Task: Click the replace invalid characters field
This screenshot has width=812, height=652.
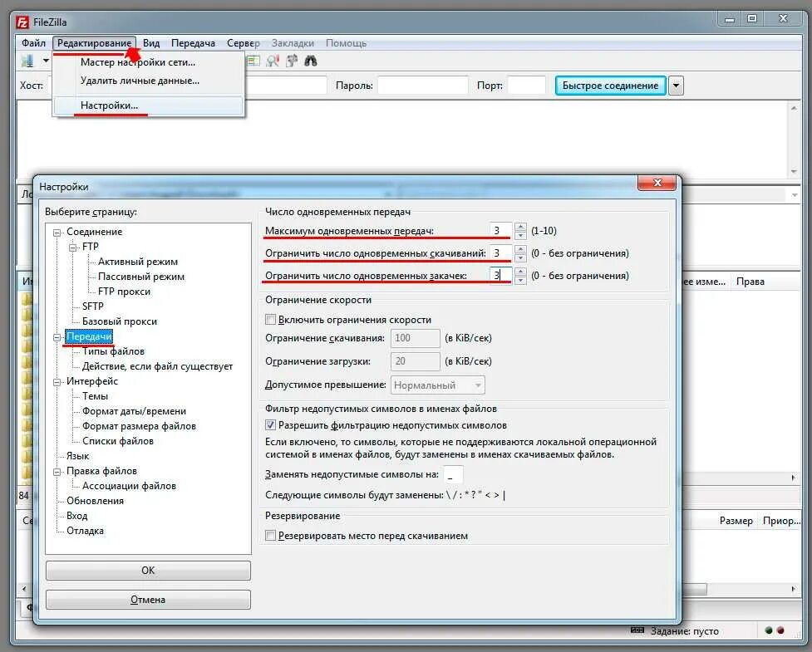Action: 453,474
